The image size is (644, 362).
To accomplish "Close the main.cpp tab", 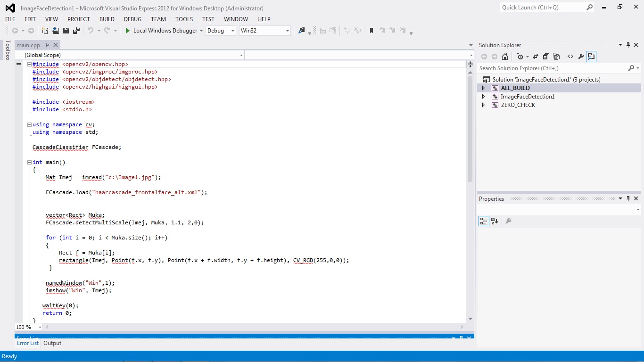I will [56, 45].
